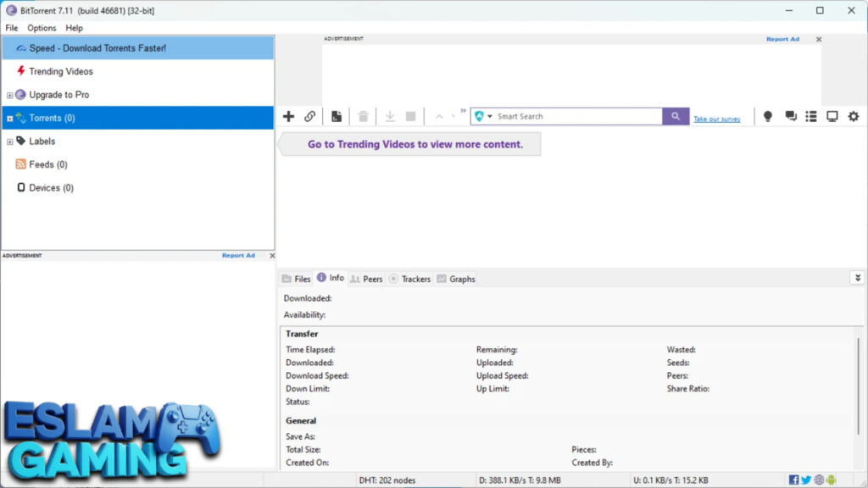Report Ad link in top advertisement
The image size is (868, 488).
tap(782, 39)
